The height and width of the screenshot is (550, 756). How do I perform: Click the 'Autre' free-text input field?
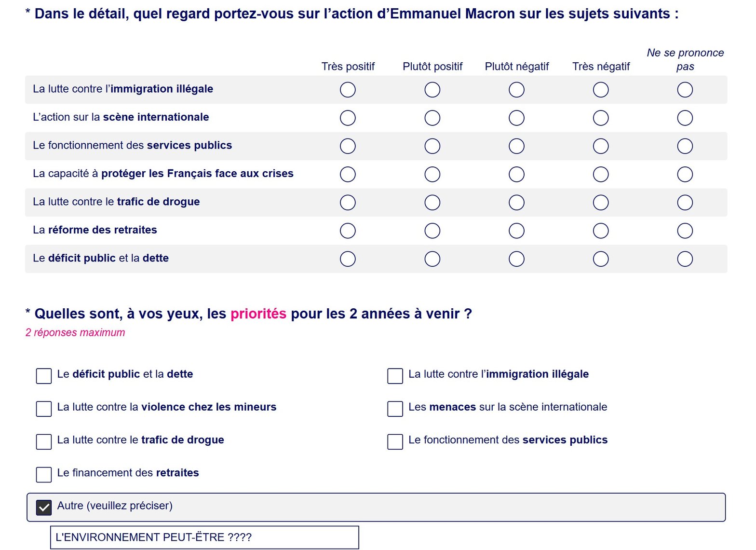[204, 537]
